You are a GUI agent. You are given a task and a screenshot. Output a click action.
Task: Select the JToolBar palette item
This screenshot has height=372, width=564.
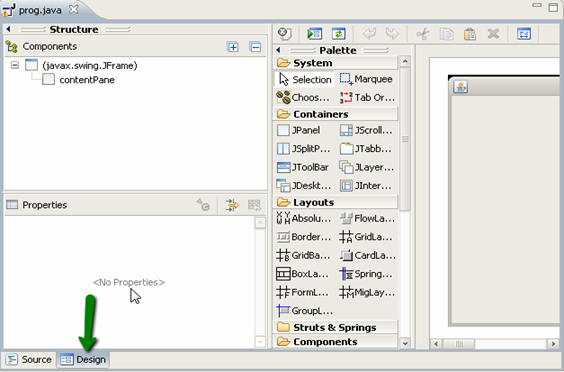[x=303, y=167]
